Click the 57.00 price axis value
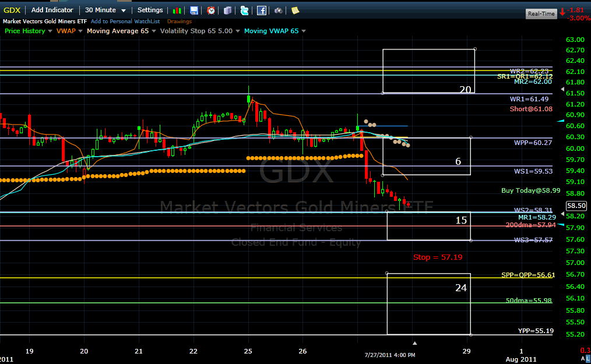This screenshot has width=591, height=364. [x=575, y=263]
